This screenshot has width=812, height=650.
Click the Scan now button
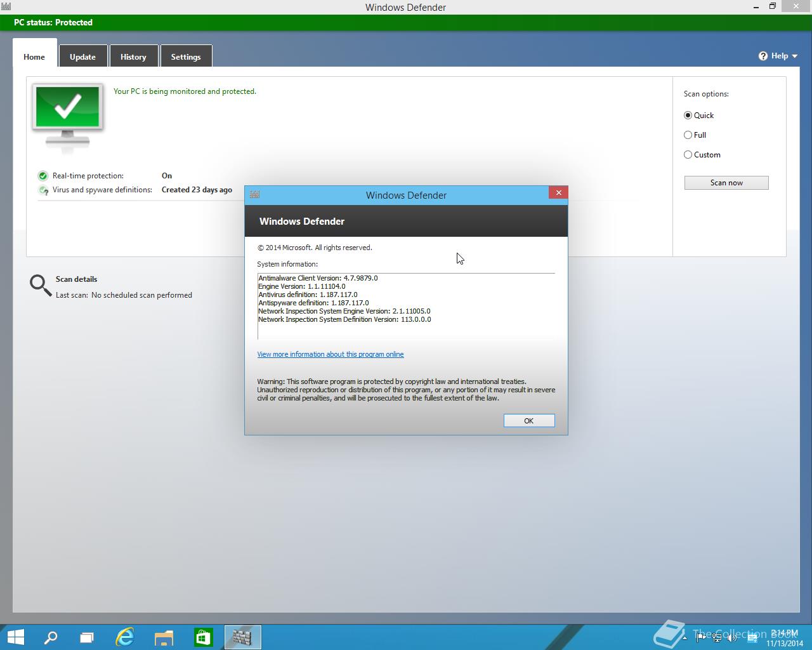click(726, 183)
